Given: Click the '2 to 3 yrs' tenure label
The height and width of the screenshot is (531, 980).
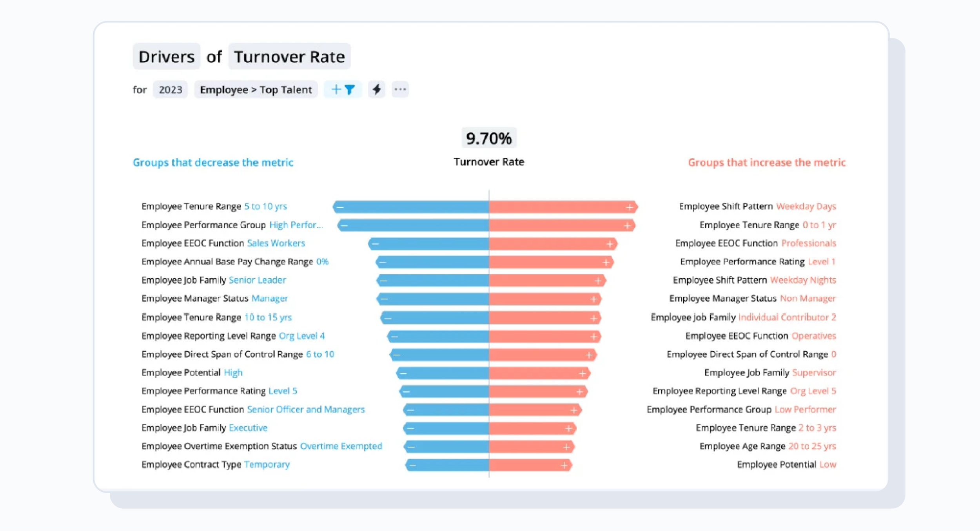Looking at the screenshot, I should coord(817,428).
